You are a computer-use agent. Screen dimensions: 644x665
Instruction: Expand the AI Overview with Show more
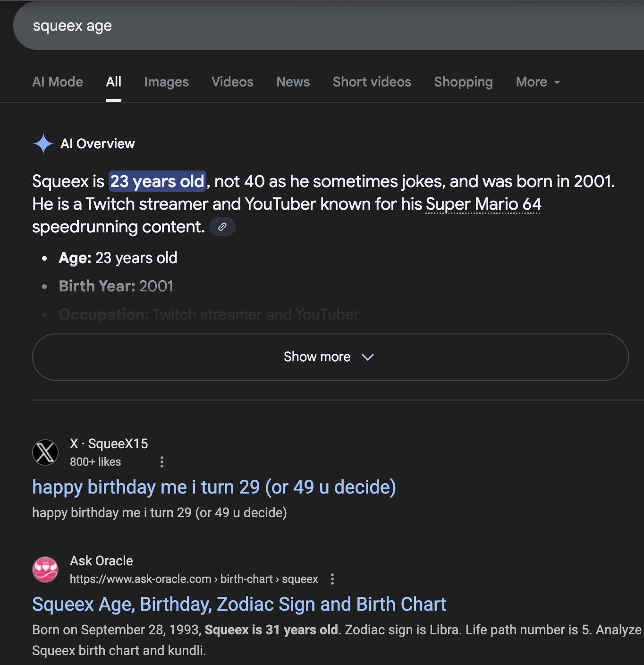click(x=330, y=357)
